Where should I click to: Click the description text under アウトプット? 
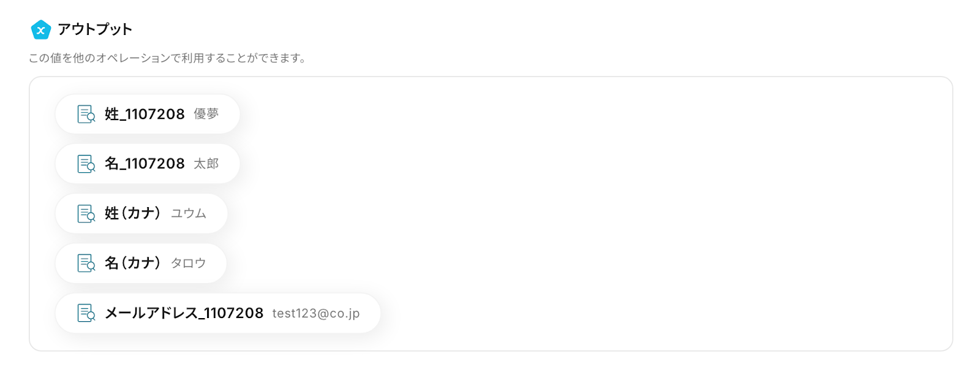167,58
